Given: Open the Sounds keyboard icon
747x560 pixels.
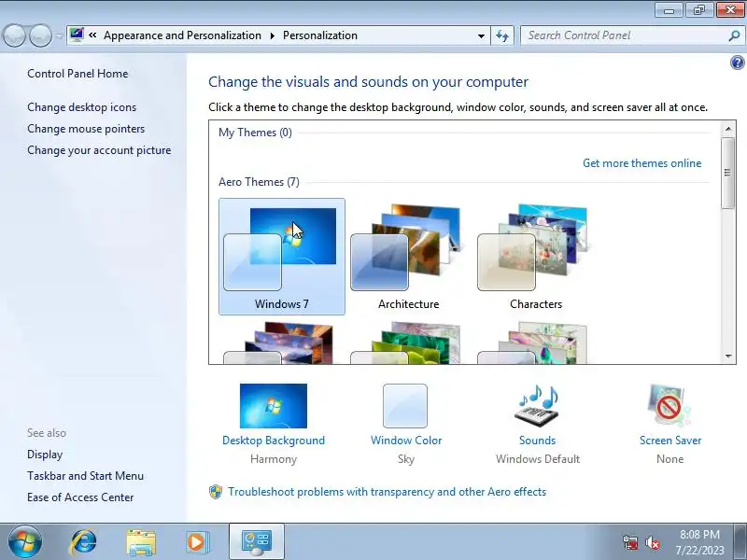Looking at the screenshot, I should [x=537, y=406].
